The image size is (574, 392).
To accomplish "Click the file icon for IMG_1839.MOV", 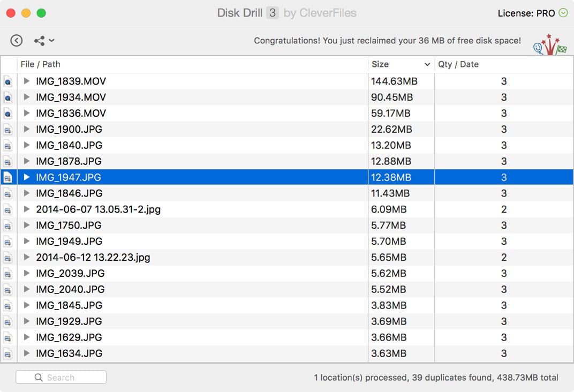I will click(x=7, y=81).
